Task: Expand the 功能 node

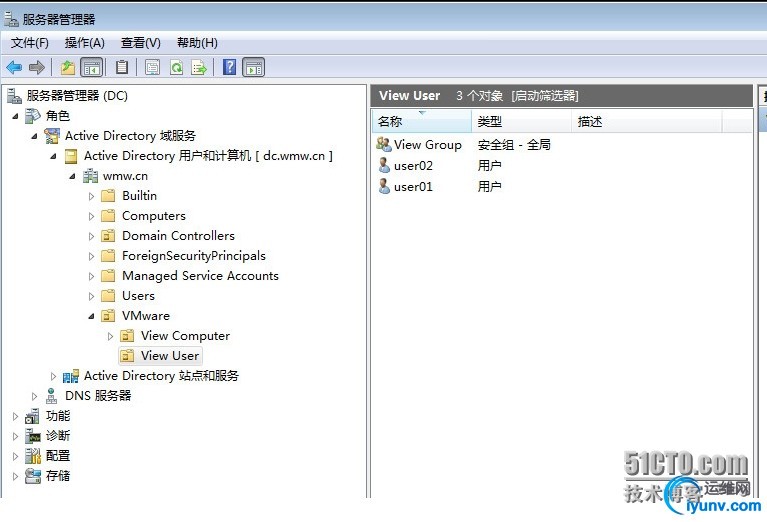Action: [x=15, y=416]
